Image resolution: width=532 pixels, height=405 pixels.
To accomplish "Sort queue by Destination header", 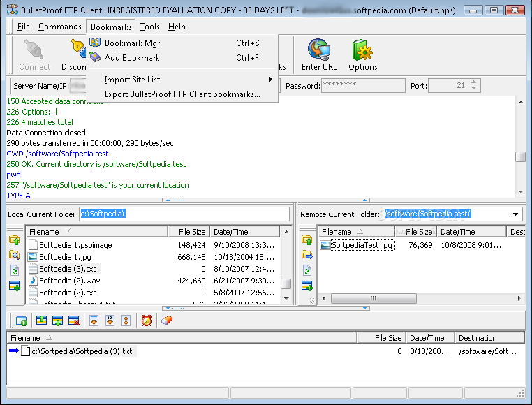I will (x=489, y=338).
